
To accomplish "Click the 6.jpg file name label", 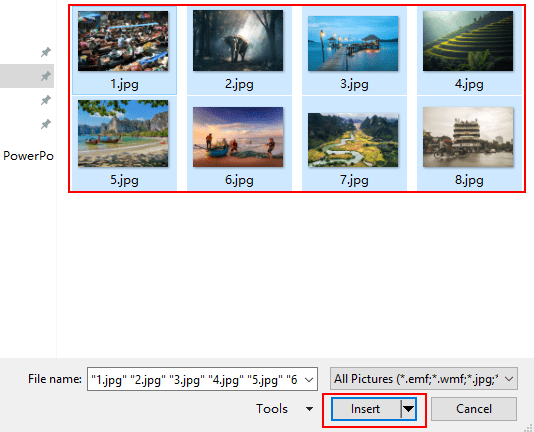I will tap(239, 180).
